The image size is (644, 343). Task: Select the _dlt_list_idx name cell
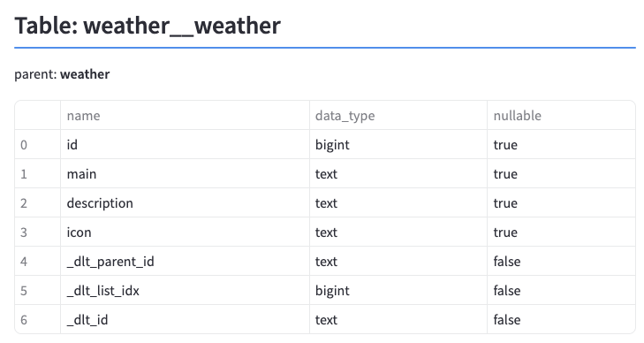click(x=185, y=291)
